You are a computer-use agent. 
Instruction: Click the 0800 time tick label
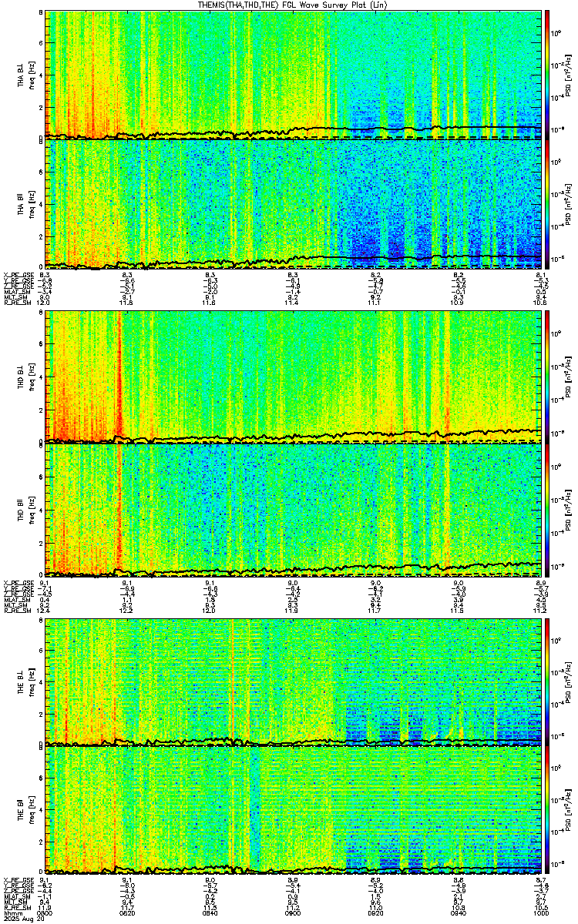pos(45,913)
